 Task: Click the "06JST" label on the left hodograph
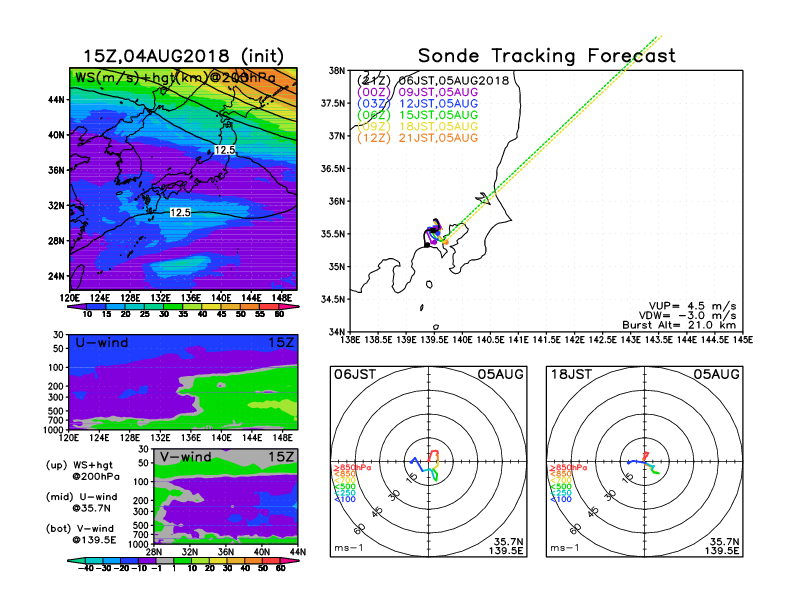pos(355,374)
